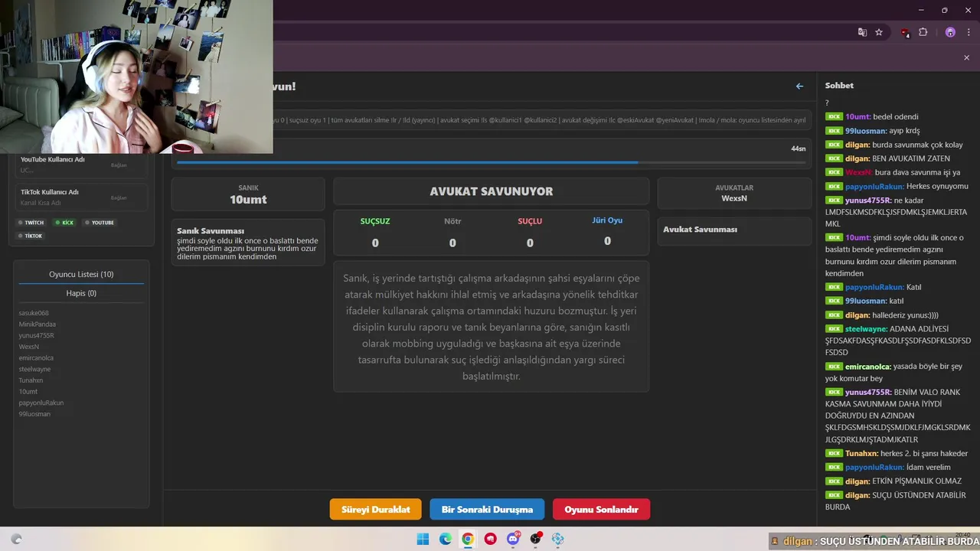The width and height of the screenshot is (980, 551).
Task: Toggle the TWITCH platform chip
Action: point(31,223)
